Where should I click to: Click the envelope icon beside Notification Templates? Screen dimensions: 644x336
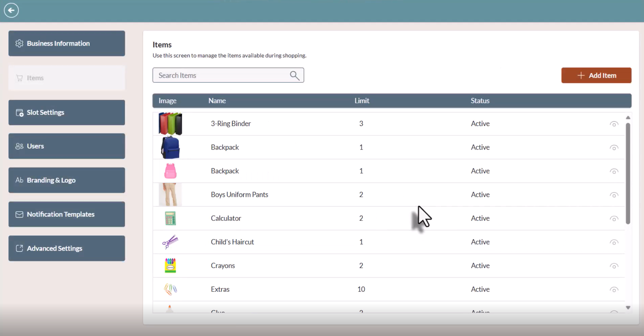[19, 214]
